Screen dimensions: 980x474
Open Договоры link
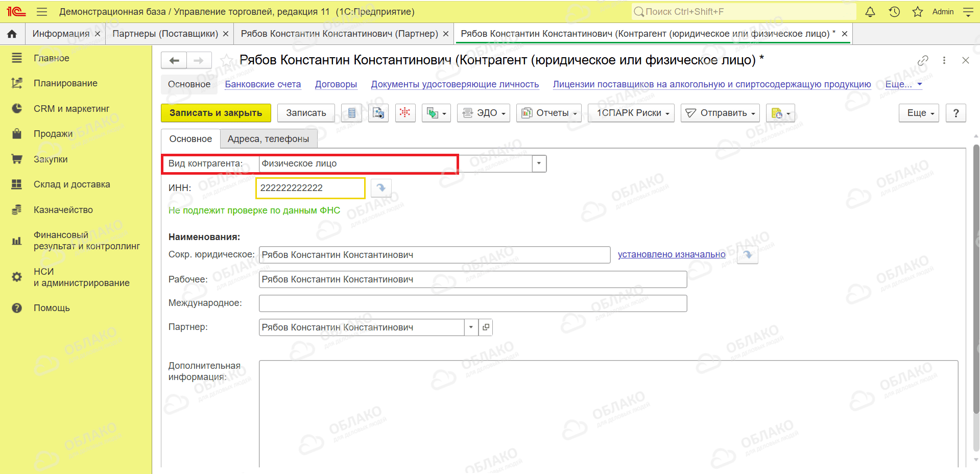pyautogui.click(x=336, y=84)
